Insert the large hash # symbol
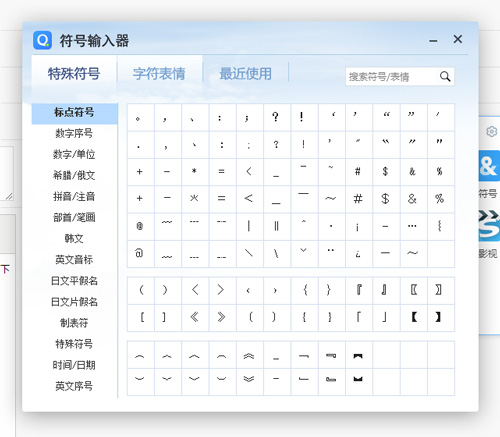 click(358, 199)
